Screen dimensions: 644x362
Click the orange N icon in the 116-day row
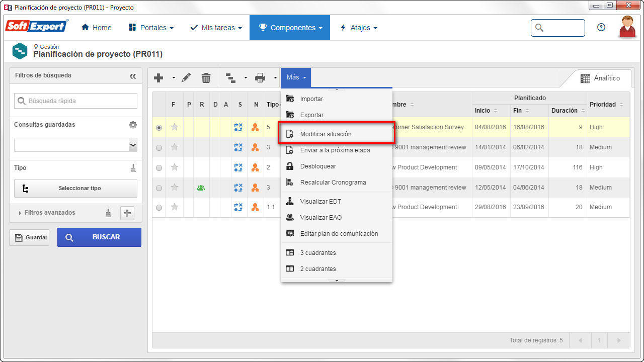(255, 167)
